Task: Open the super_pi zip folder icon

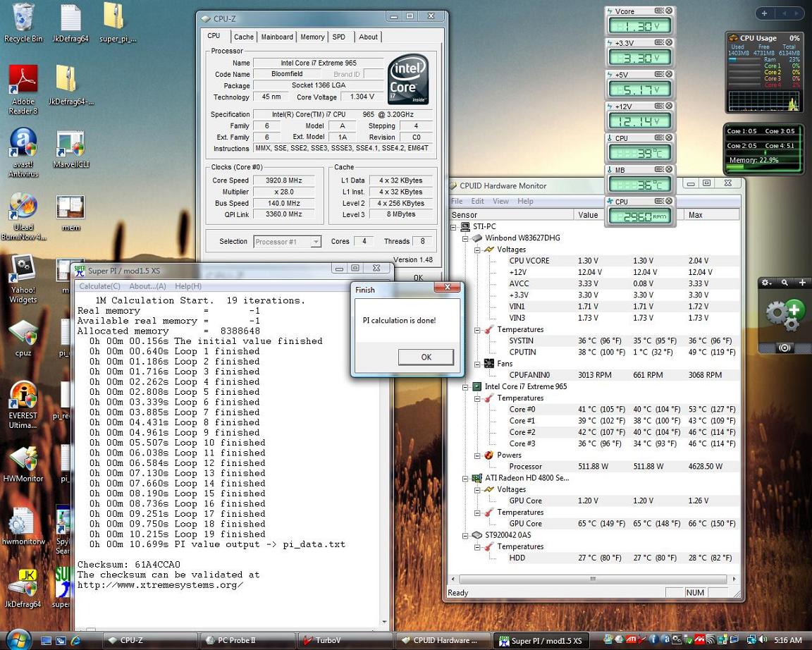Action: (117, 23)
